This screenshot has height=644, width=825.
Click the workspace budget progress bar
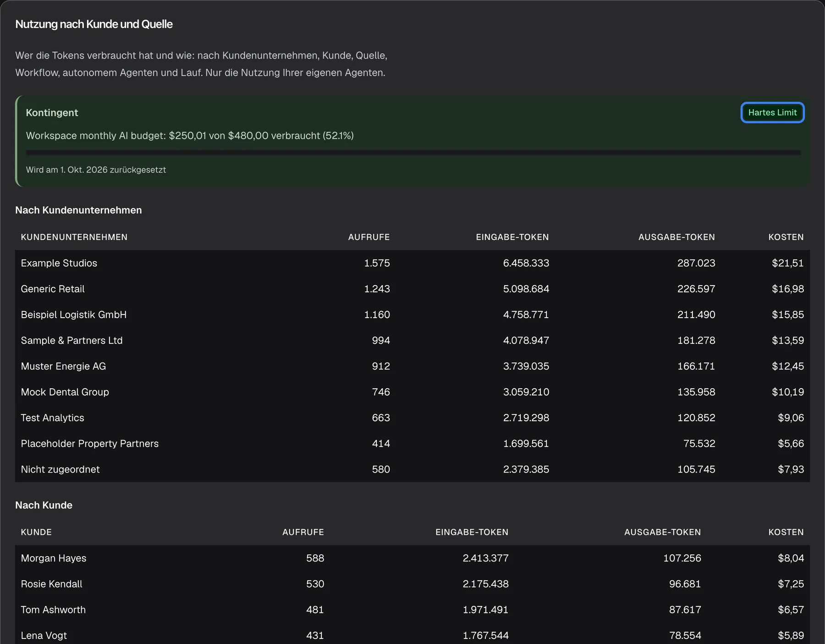coord(413,153)
